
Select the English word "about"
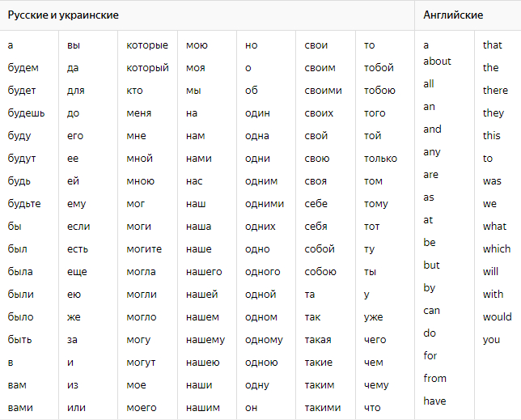(437, 62)
